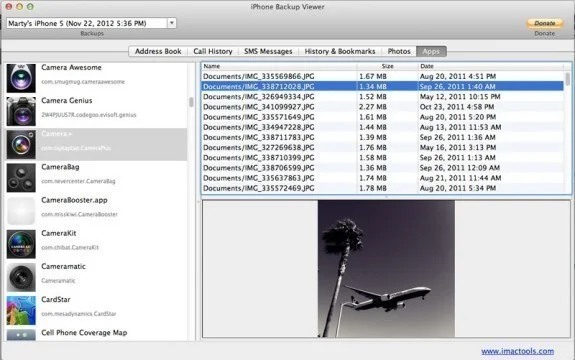575x360 pixels.
Task: Click the Camera+ app icon
Action: tap(21, 144)
